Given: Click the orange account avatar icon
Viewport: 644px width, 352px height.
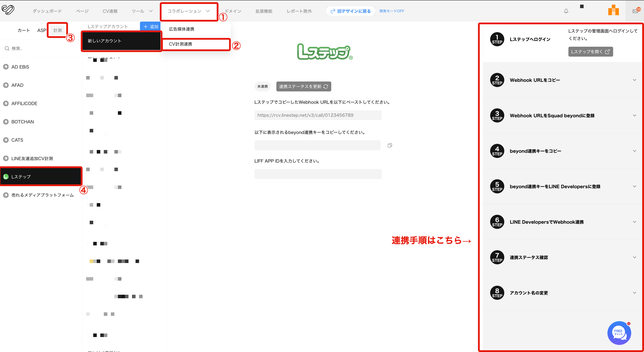Looking at the screenshot, I should click(x=614, y=10).
